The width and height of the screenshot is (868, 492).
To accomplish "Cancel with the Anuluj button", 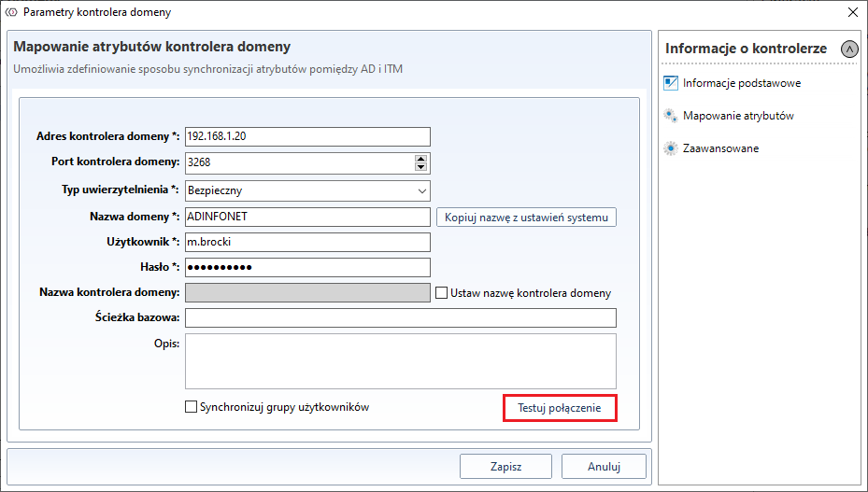I will tap(604, 466).
